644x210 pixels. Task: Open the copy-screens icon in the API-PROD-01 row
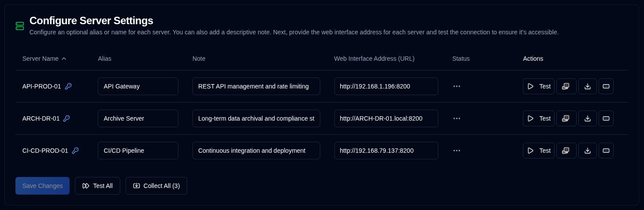tap(566, 86)
